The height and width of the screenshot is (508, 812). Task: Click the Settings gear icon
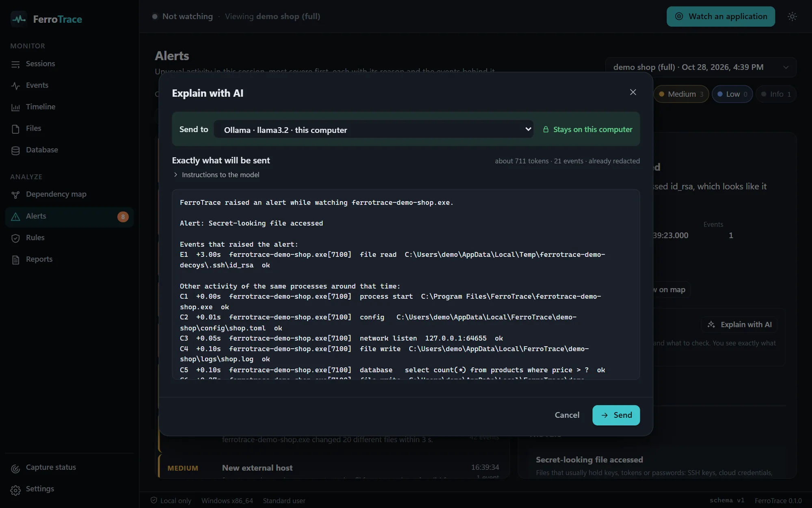(x=15, y=490)
